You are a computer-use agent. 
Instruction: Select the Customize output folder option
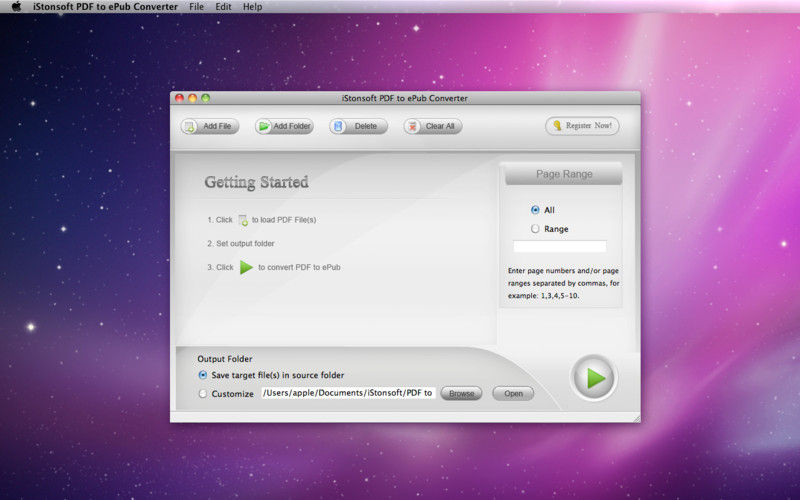[x=203, y=393]
